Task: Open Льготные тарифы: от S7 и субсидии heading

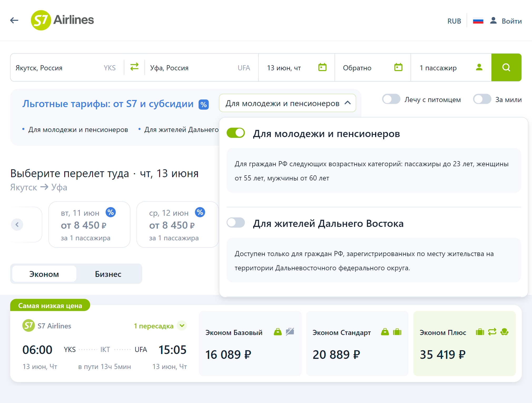Action: point(108,104)
